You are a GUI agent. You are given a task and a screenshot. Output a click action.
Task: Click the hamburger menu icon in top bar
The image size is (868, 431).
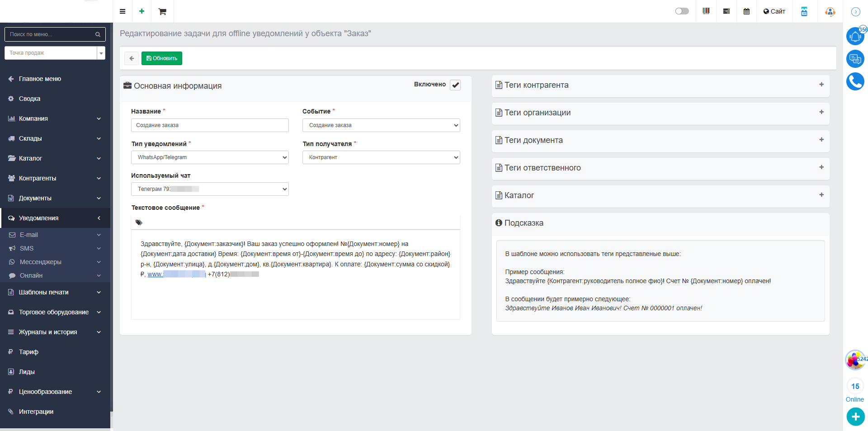[x=123, y=11]
